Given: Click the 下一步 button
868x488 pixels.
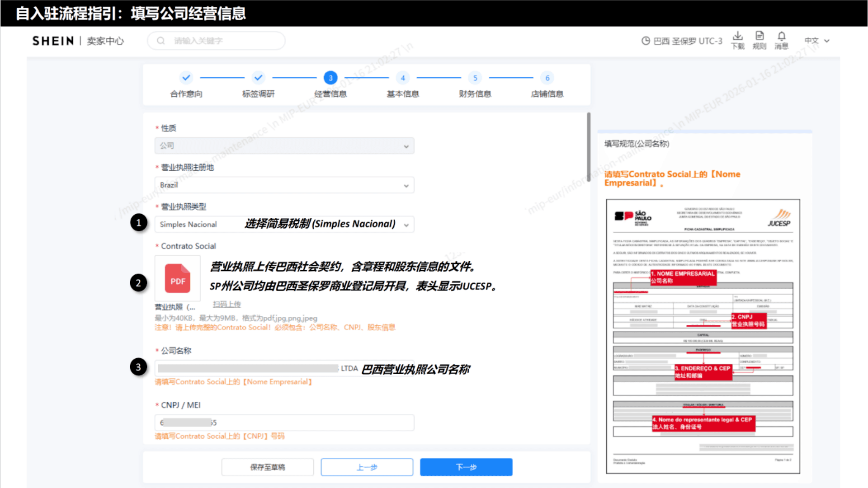Looking at the screenshot, I should [x=466, y=467].
